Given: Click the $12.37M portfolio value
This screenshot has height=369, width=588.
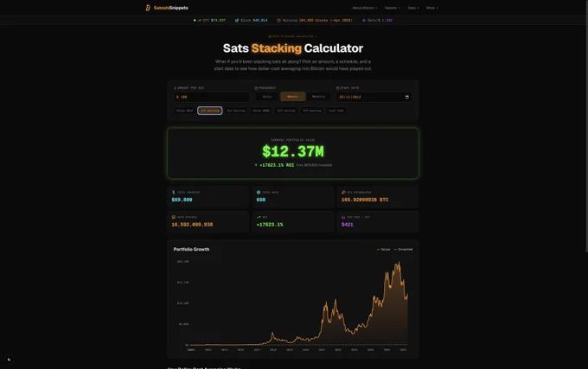Looking at the screenshot, I should pos(293,152).
